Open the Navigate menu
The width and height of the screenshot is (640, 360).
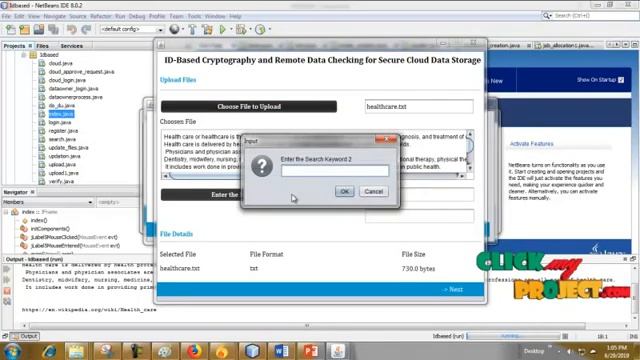pyautogui.click(x=54, y=16)
